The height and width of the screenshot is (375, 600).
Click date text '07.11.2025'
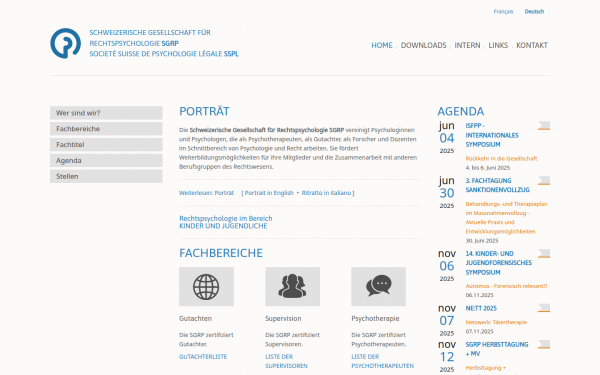coord(479,331)
